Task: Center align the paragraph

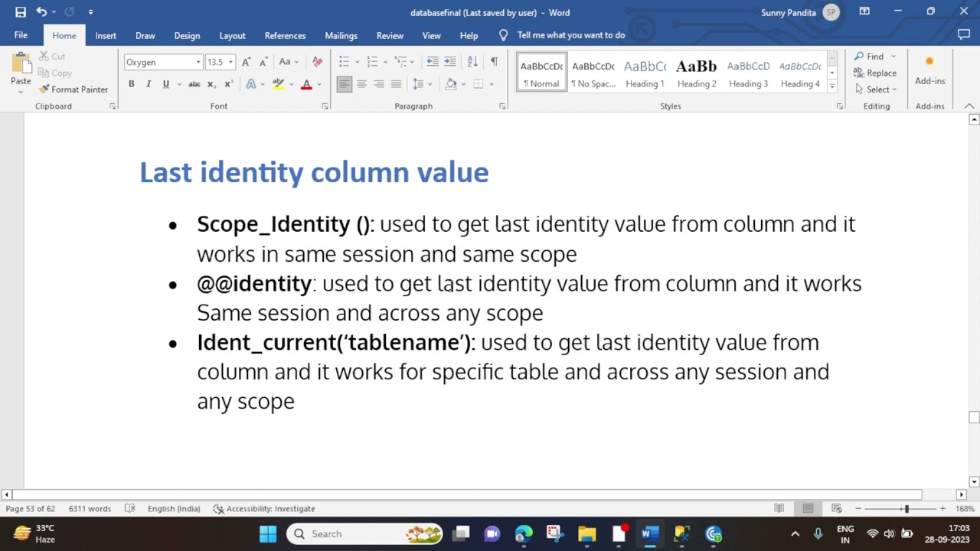Action: tap(361, 84)
